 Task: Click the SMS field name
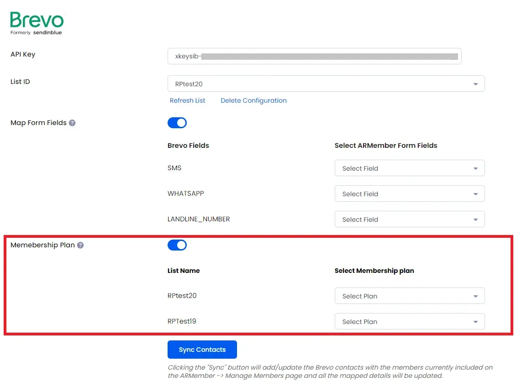tap(174, 168)
